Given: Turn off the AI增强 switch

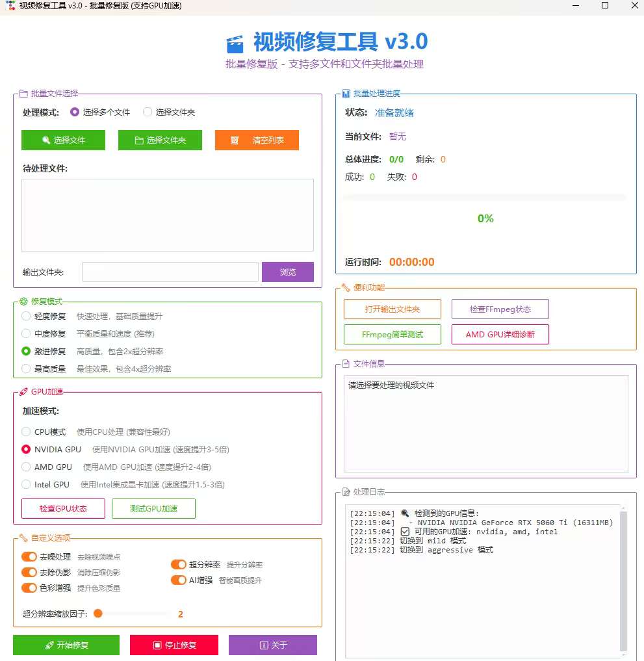Looking at the screenshot, I should pos(178,580).
